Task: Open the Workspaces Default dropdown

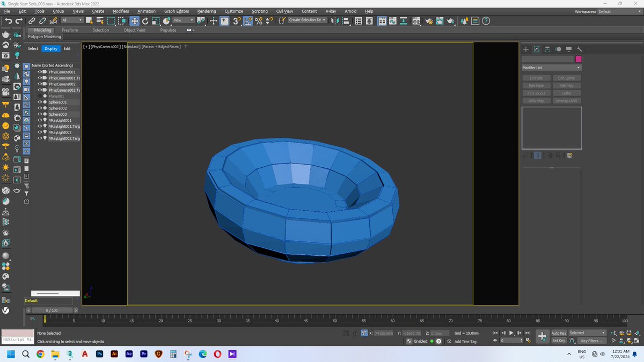Action: pyautogui.click(x=619, y=11)
